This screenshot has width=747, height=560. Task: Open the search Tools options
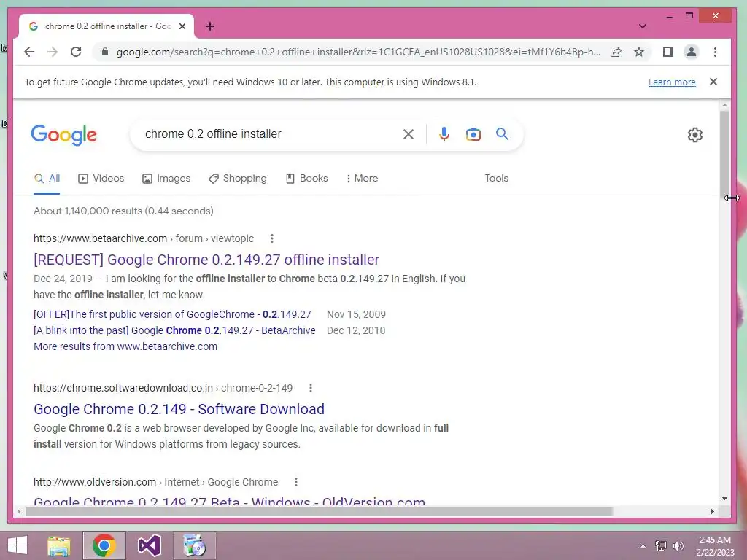tap(496, 178)
